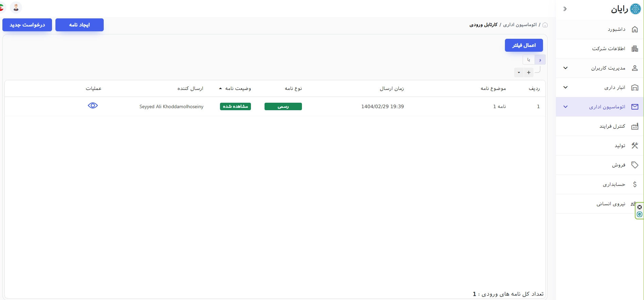Click the درخواست جدید button
The image size is (644, 300).
(27, 25)
